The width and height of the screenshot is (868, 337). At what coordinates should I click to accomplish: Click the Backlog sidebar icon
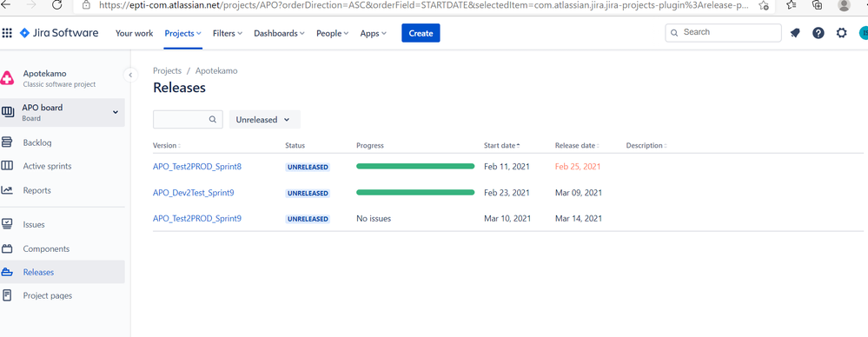7,142
